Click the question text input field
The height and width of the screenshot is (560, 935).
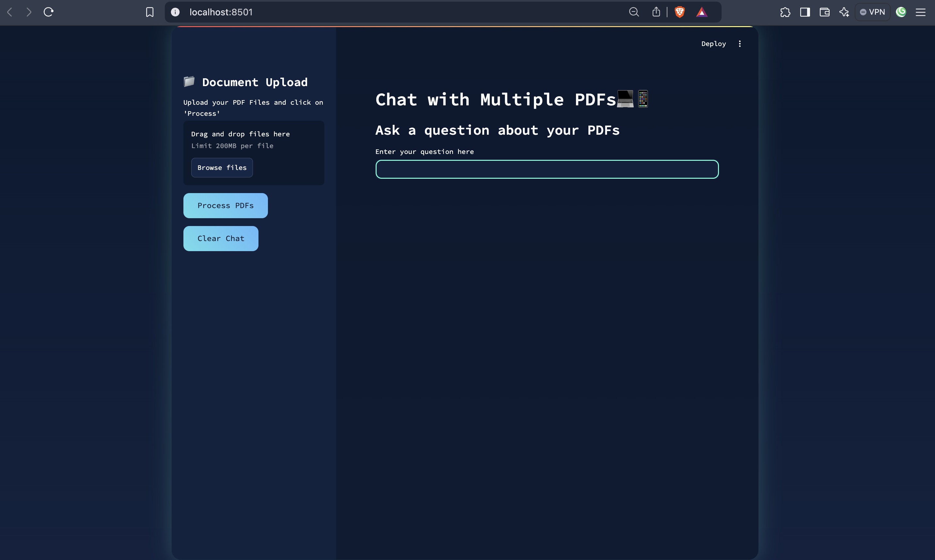(547, 169)
